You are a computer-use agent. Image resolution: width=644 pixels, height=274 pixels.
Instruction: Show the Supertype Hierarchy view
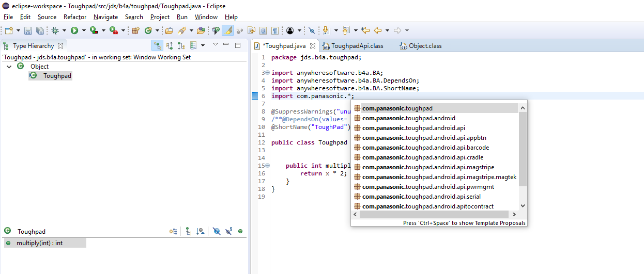point(169,46)
